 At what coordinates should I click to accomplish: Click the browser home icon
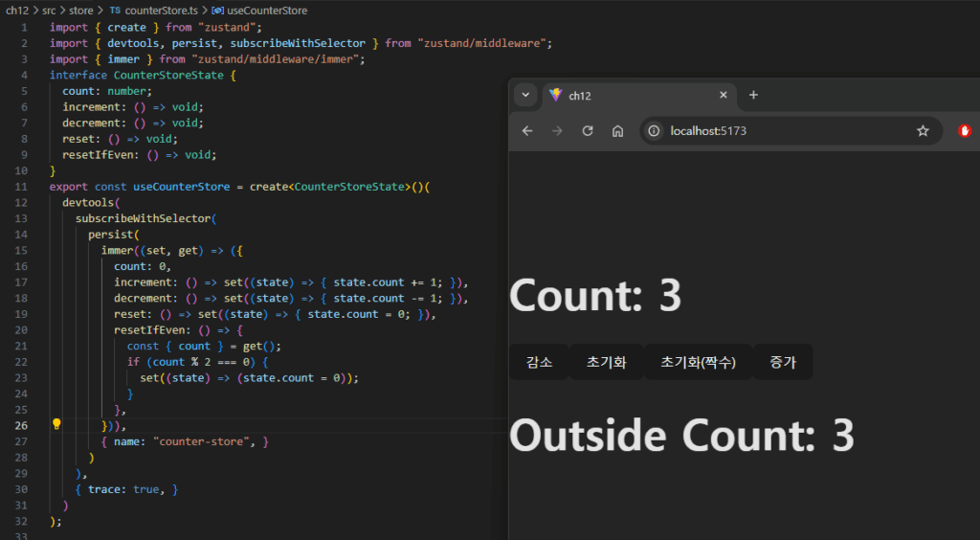pyautogui.click(x=618, y=131)
